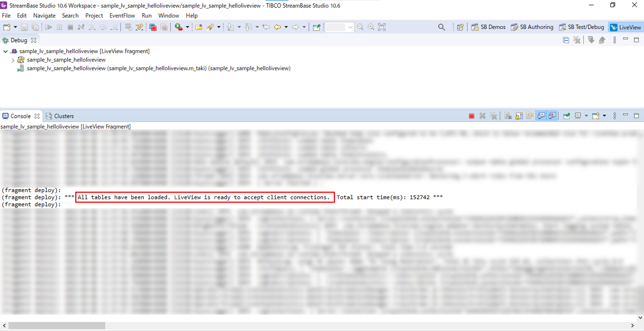Click the Save All toolbar icon
644x331 pixels.
pyautogui.click(x=35, y=27)
